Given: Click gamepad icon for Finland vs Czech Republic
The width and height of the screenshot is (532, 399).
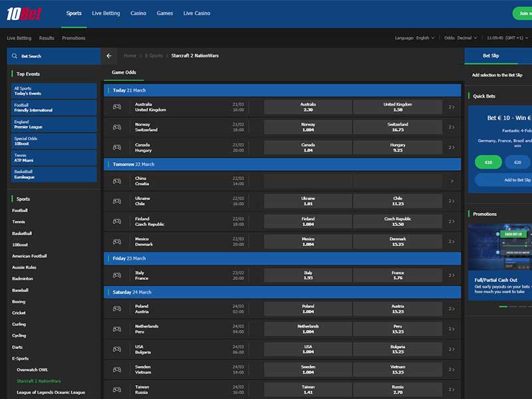Looking at the screenshot, I should pyautogui.click(x=117, y=221).
